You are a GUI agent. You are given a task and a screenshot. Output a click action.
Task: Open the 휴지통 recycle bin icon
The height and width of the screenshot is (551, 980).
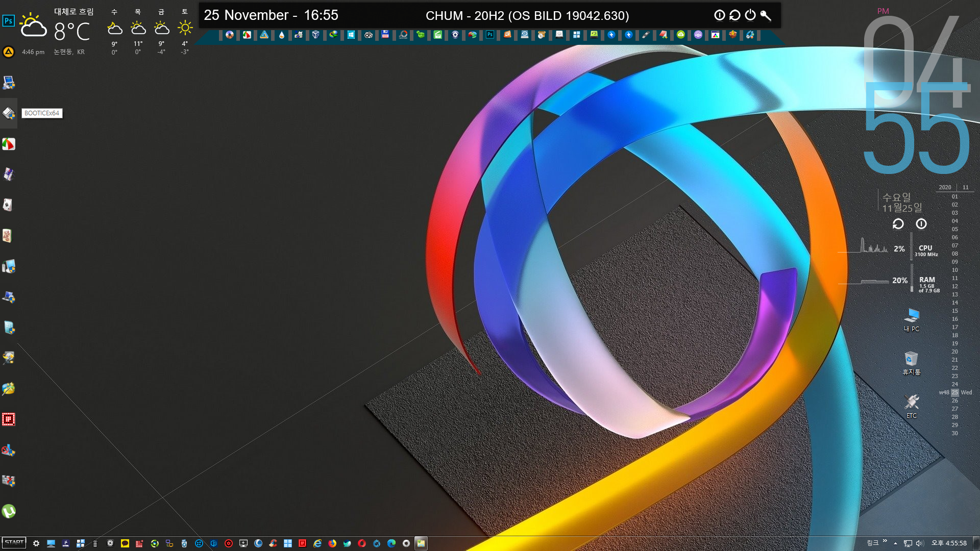click(912, 363)
